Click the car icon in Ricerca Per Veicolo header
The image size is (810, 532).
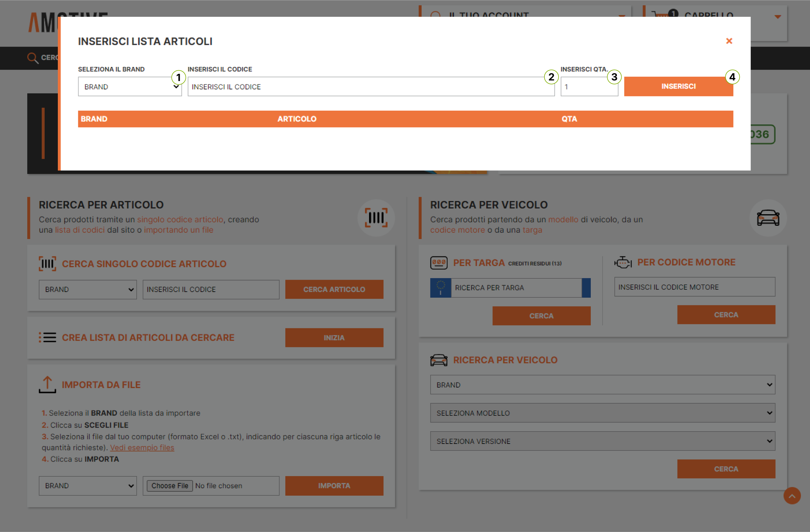(768, 218)
